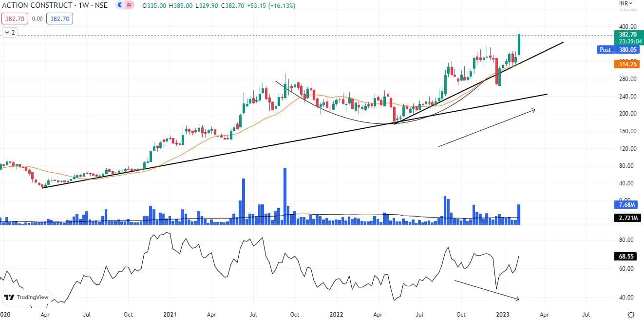
Task: Click the orange 314.25 moving average label
Action: [x=626, y=64]
